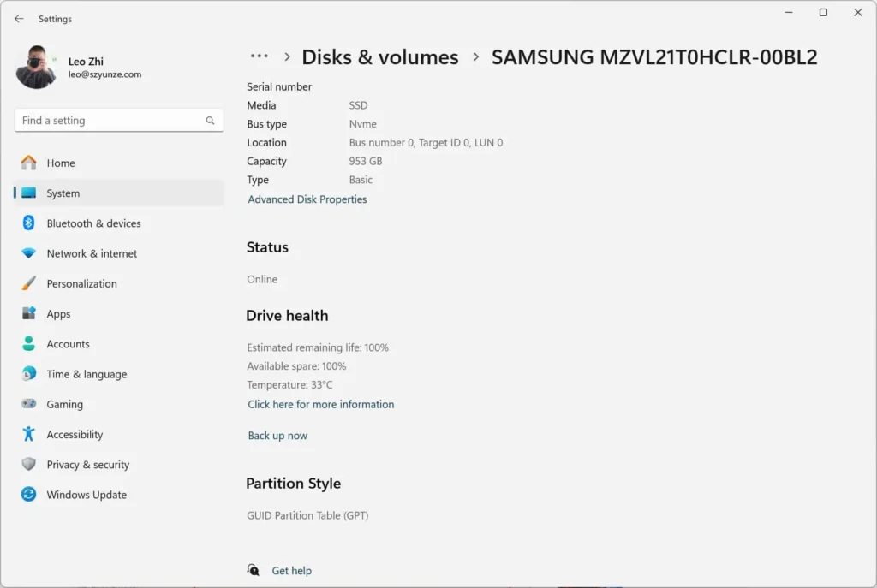Open Apps settings label
Image resolution: width=877 pixels, height=588 pixels.
tap(58, 314)
